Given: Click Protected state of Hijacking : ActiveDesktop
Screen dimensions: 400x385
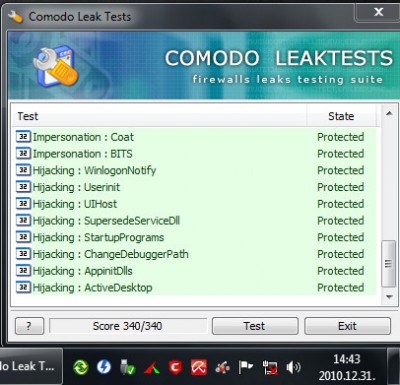Looking at the screenshot, I should click(340, 287).
